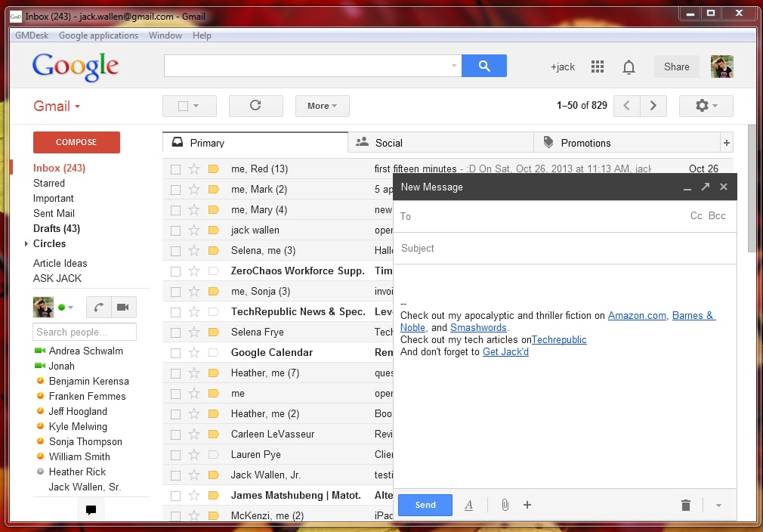Open the Smashwords signature link
763x532 pixels.
[478, 327]
